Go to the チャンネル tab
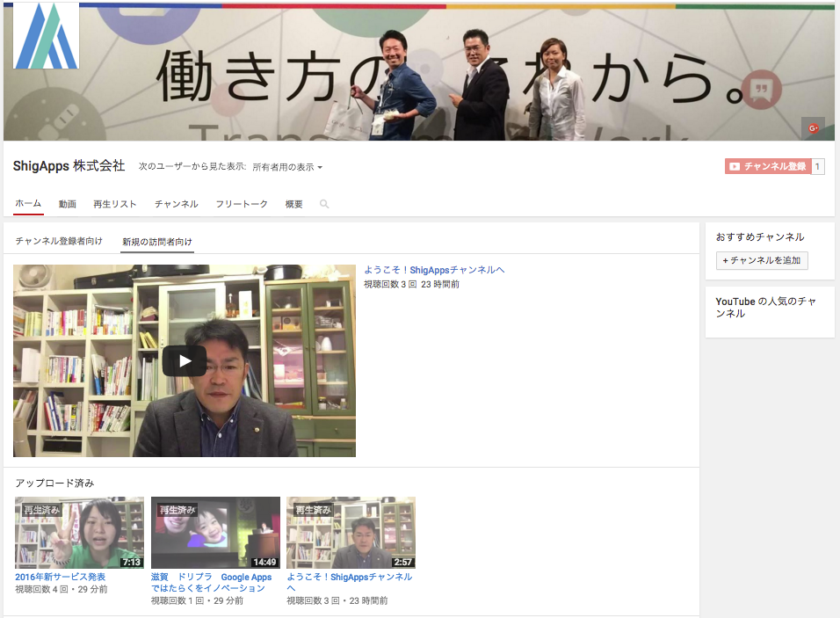This screenshot has height=618, width=840. pyautogui.click(x=177, y=204)
